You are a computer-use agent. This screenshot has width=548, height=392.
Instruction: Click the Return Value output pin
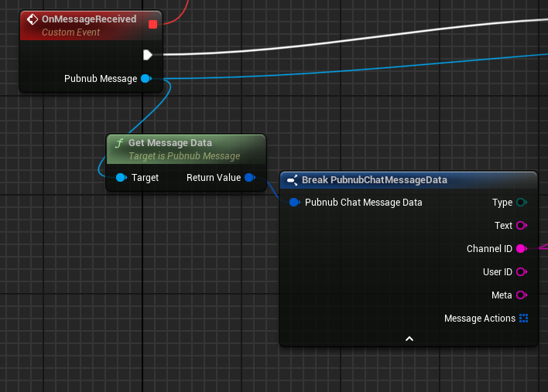pyautogui.click(x=249, y=178)
